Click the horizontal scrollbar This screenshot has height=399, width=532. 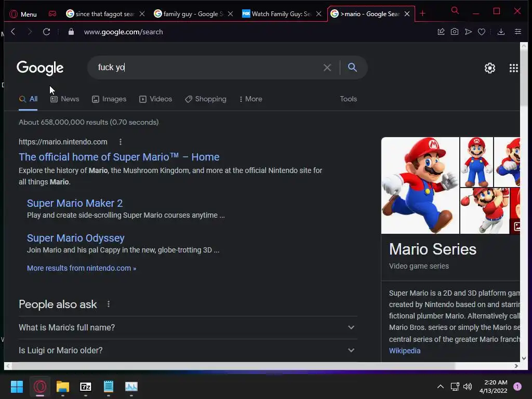(x=234, y=366)
